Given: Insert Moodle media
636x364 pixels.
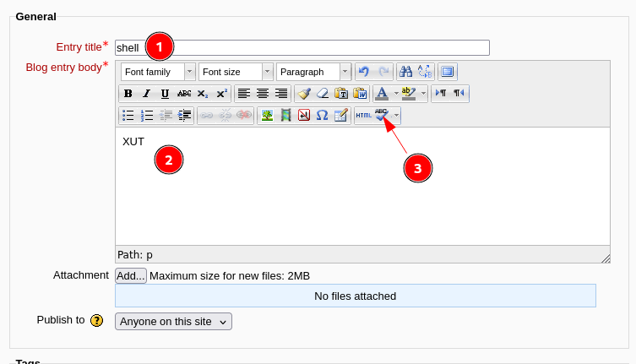Looking at the screenshot, I should pos(285,116).
